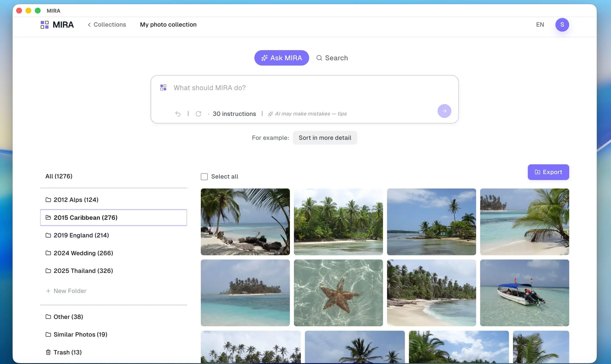
Task: Switch to the Search tab
Action: tap(332, 58)
